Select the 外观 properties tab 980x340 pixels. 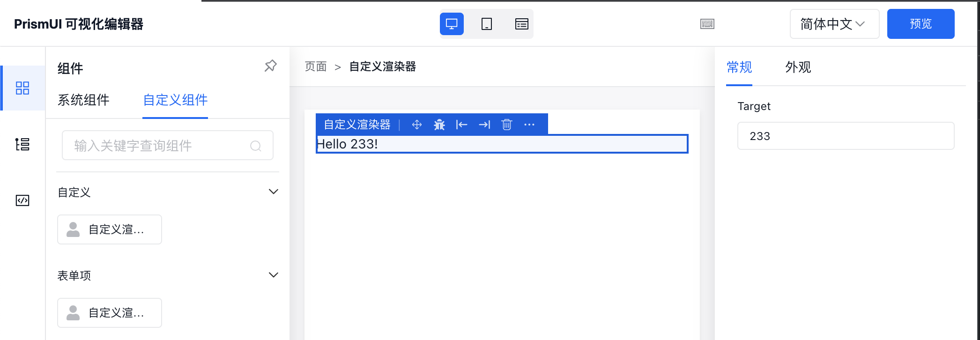(798, 67)
